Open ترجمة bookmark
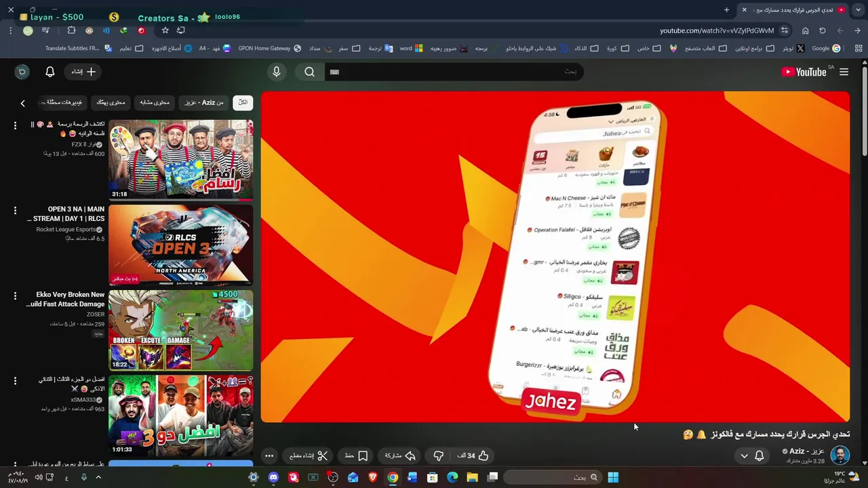 (380, 48)
